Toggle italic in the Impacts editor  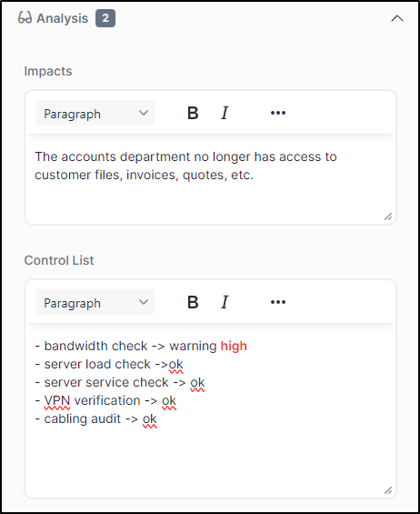[225, 113]
